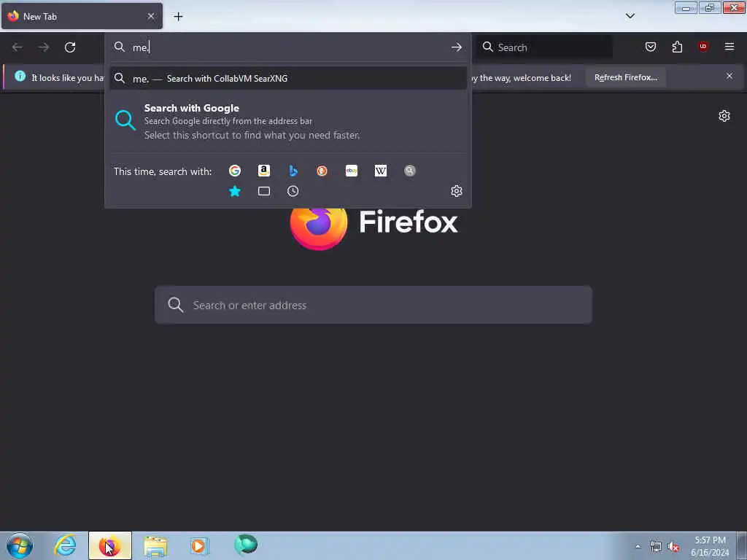Search bookmarks using the star icon
Screen dimensions: 747x560
click(x=234, y=191)
